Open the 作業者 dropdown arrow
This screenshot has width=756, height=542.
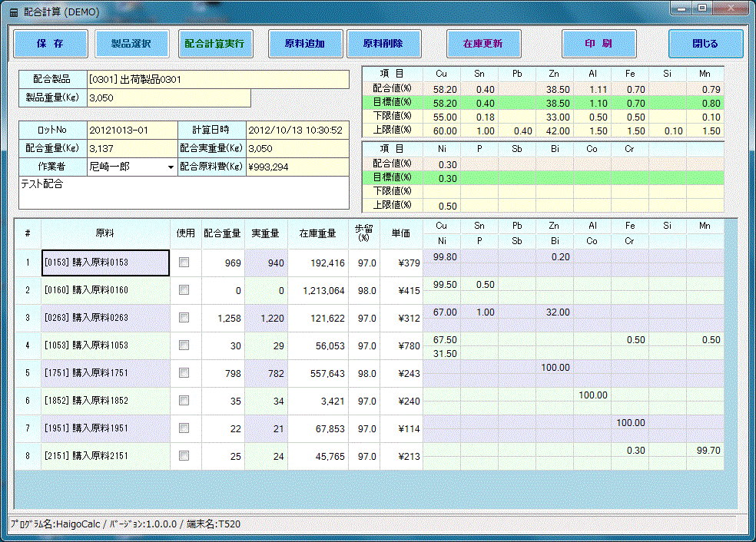tap(171, 167)
